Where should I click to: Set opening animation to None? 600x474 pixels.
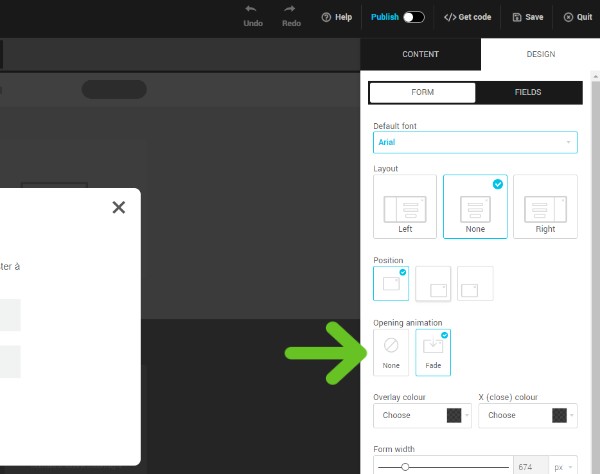click(391, 352)
